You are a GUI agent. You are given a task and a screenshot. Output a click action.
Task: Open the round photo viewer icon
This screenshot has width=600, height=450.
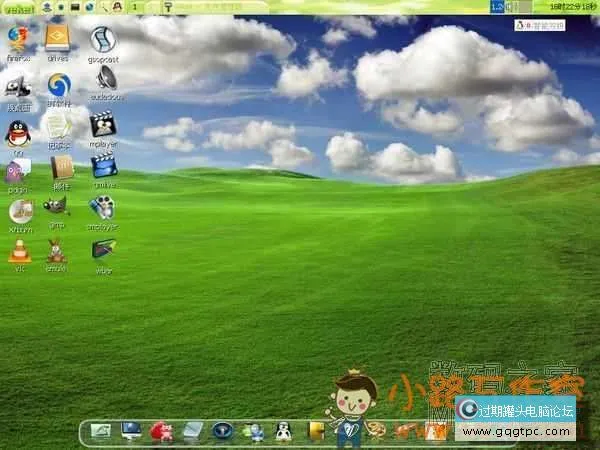click(x=21, y=212)
